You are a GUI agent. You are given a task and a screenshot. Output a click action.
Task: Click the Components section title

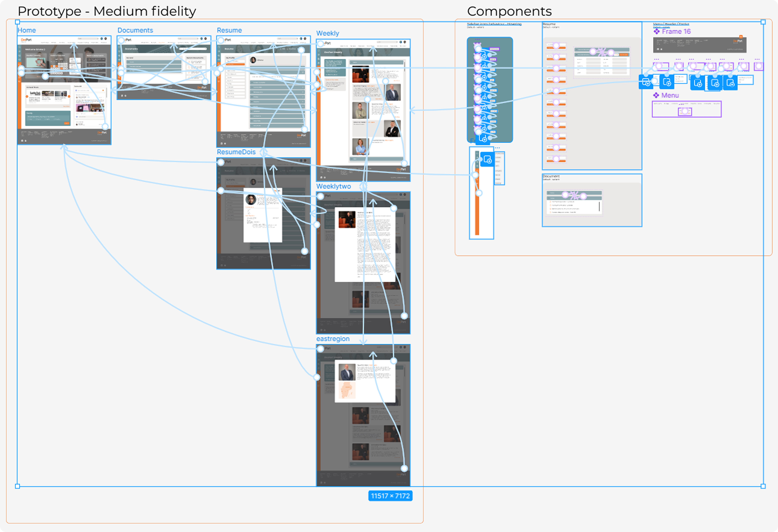coord(509,11)
